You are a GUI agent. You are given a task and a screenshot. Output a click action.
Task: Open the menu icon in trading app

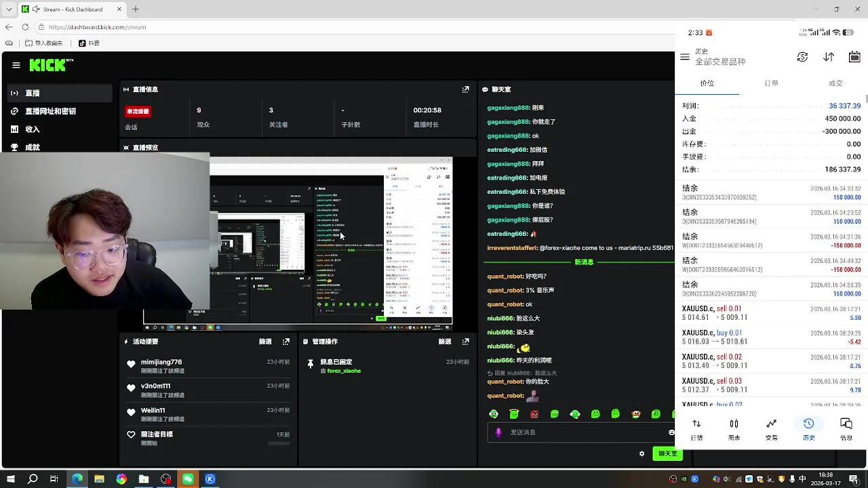click(x=685, y=57)
